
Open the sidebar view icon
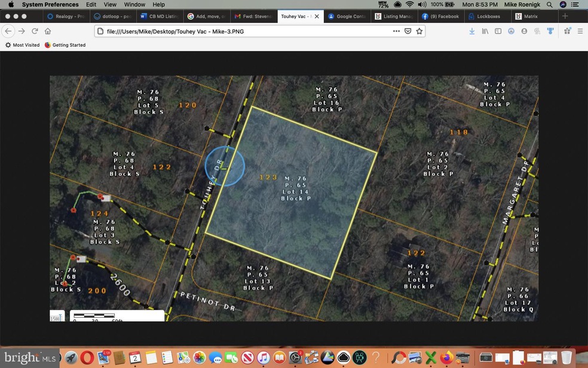click(x=498, y=31)
